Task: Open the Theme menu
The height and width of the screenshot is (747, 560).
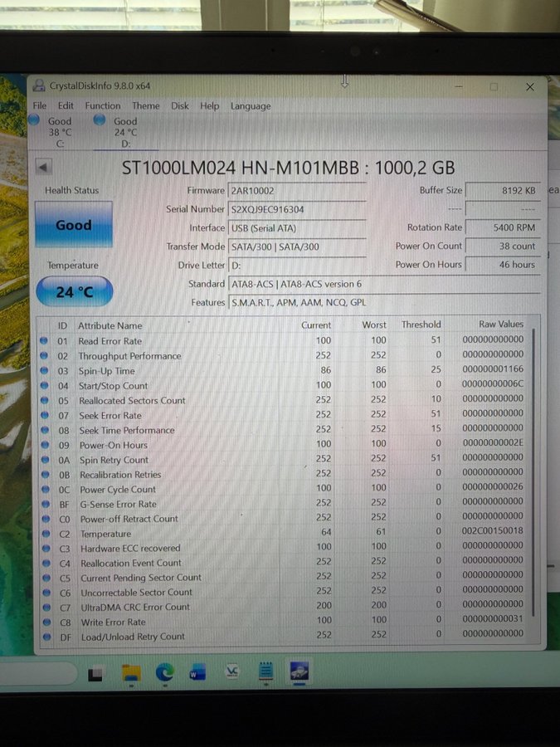Action: click(x=145, y=106)
